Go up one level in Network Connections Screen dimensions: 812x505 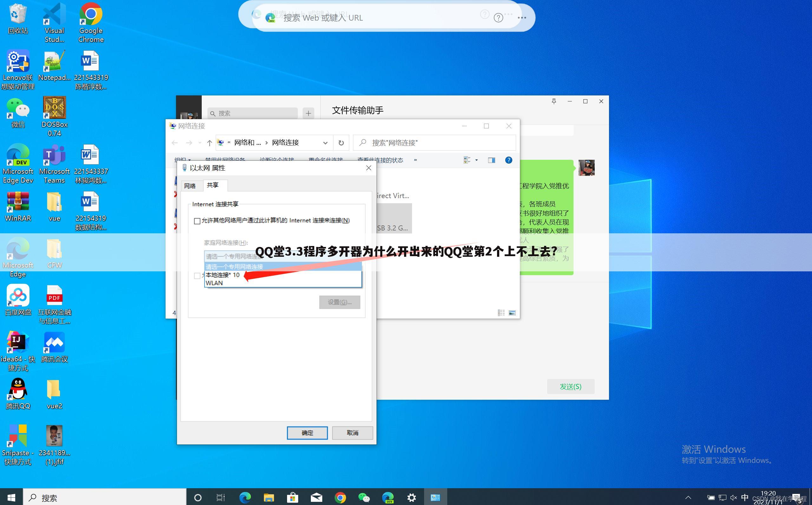[210, 143]
